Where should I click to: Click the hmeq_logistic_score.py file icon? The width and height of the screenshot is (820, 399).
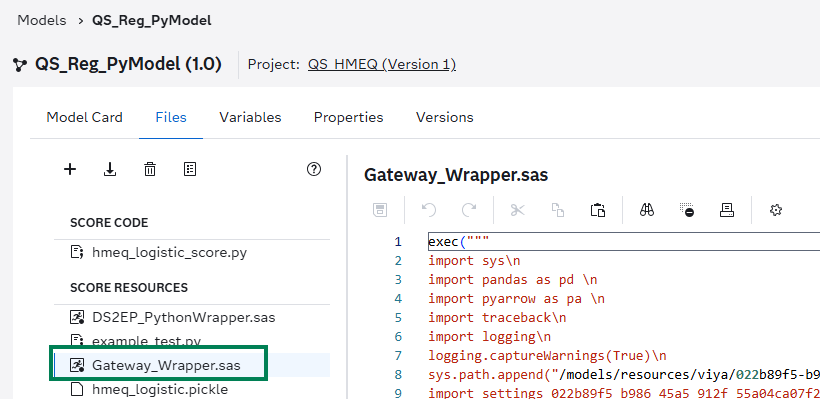tap(77, 253)
